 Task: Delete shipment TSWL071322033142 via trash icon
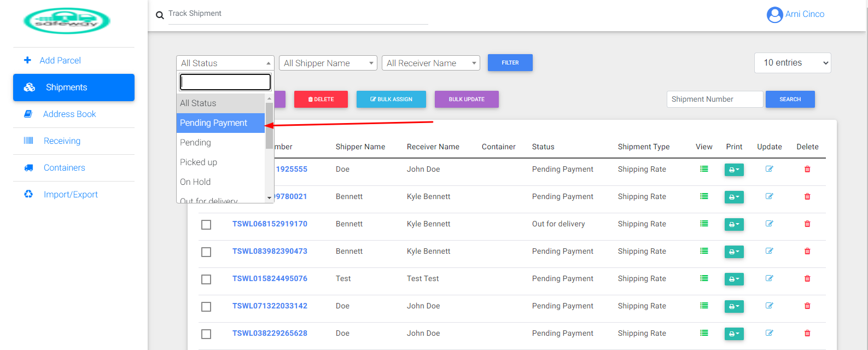click(807, 306)
